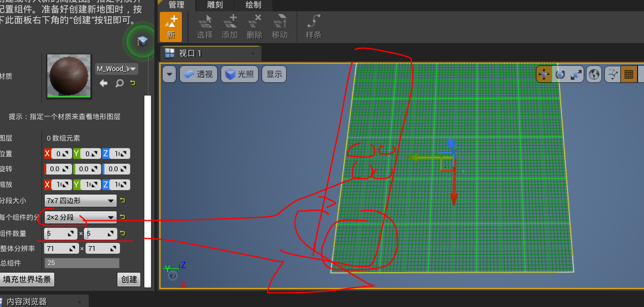644x307 pixels.
Task: Click the 提示 material hint text
Action: coord(65,117)
